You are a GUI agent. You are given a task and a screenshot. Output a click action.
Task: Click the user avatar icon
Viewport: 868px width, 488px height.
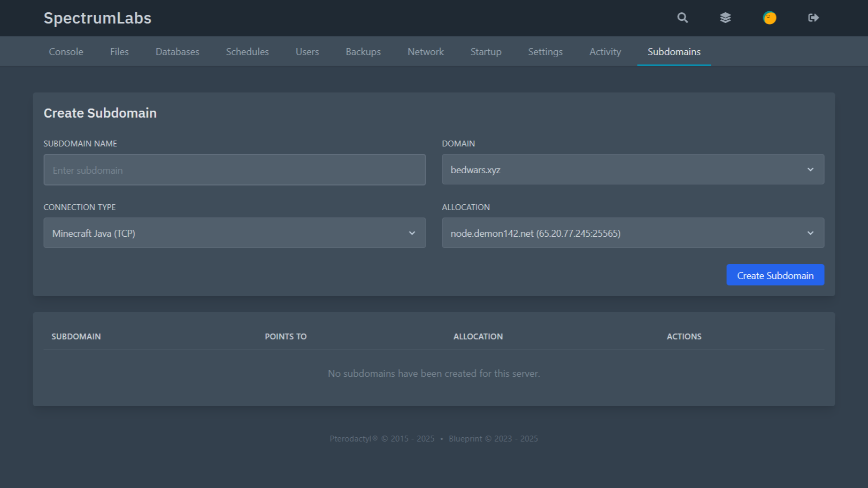pos(769,18)
